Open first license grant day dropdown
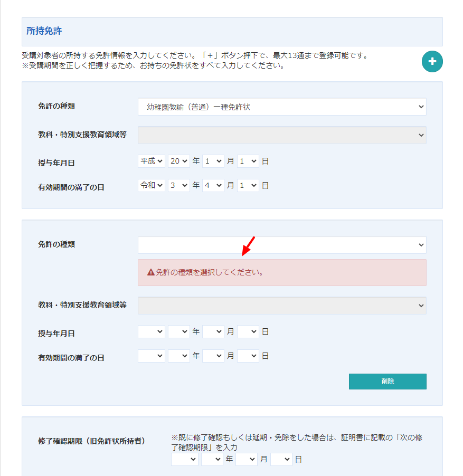The width and height of the screenshot is (463, 476). coord(248,161)
